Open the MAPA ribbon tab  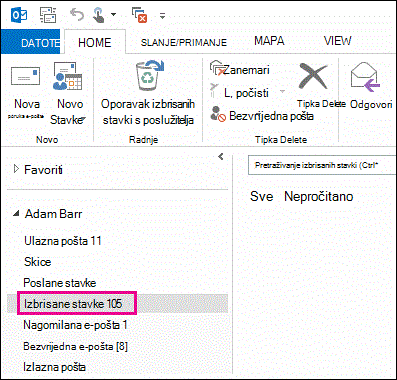point(269,41)
